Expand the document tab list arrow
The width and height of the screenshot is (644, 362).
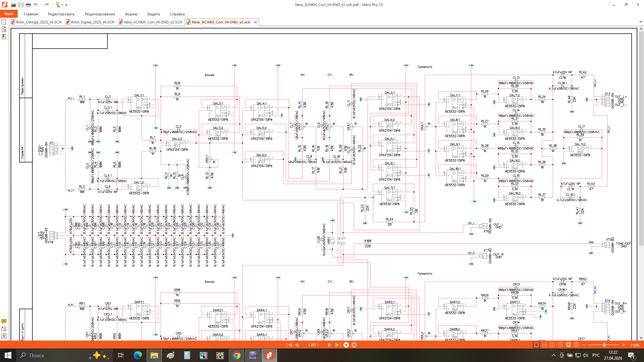click(x=641, y=22)
